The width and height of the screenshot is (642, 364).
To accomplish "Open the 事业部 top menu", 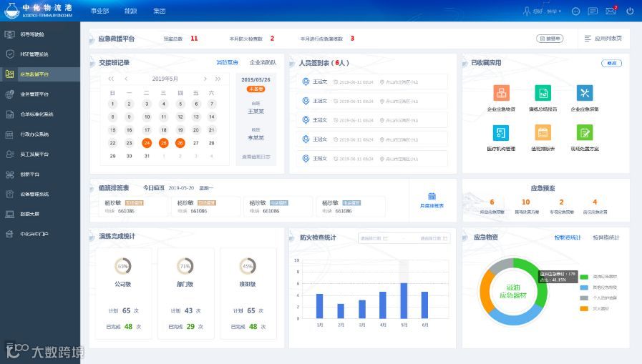I will pyautogui.click(x=100, y=11).
